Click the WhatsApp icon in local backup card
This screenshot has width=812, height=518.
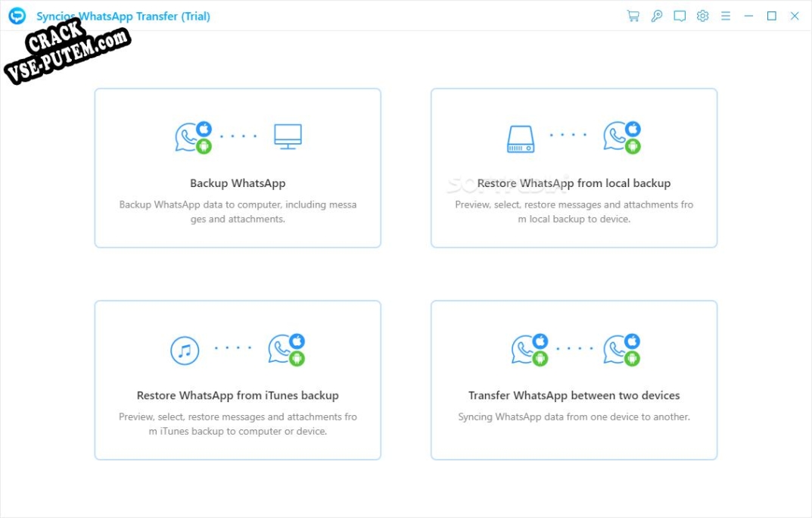(x=622, y=137)
